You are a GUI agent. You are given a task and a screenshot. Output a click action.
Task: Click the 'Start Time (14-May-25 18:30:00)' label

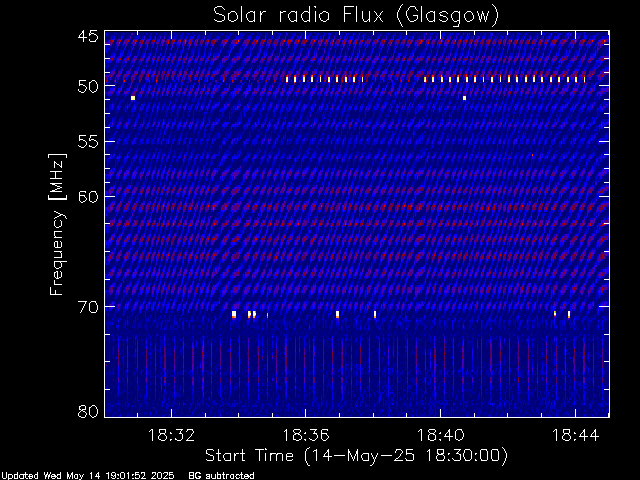pos(356,456)
